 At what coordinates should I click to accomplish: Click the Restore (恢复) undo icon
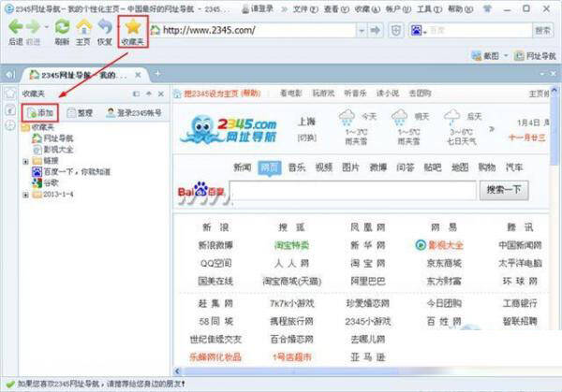point(105,27)
